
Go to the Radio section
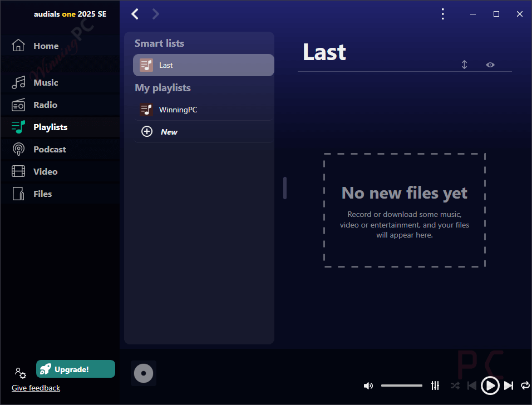click(x=60, y=105)
